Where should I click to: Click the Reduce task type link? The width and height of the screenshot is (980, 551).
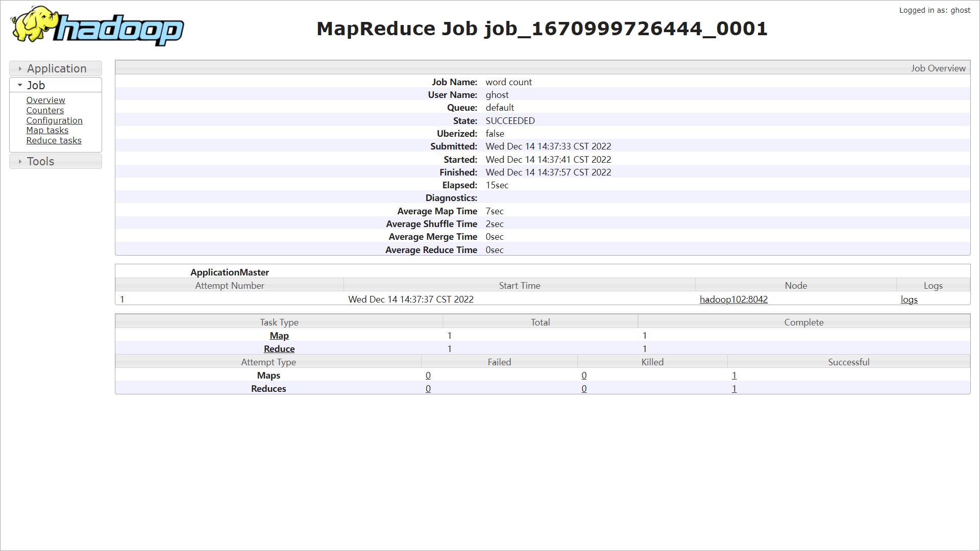pos(279,349)
